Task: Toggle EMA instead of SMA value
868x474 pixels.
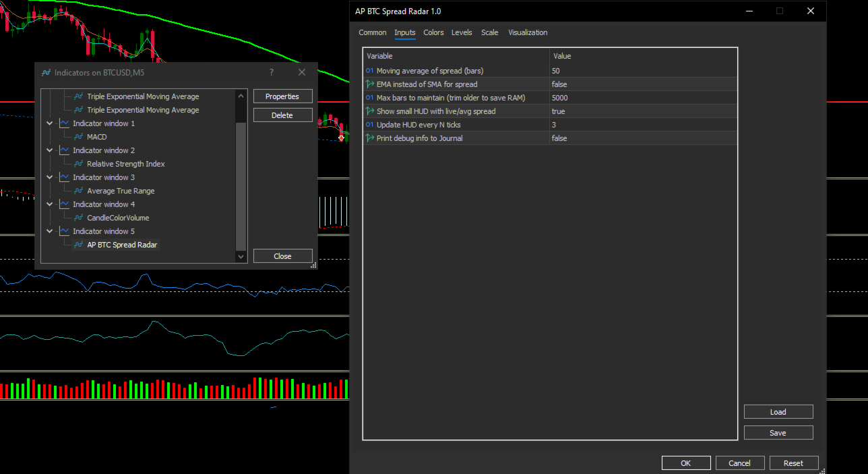Action: click(x=642, y=84)
